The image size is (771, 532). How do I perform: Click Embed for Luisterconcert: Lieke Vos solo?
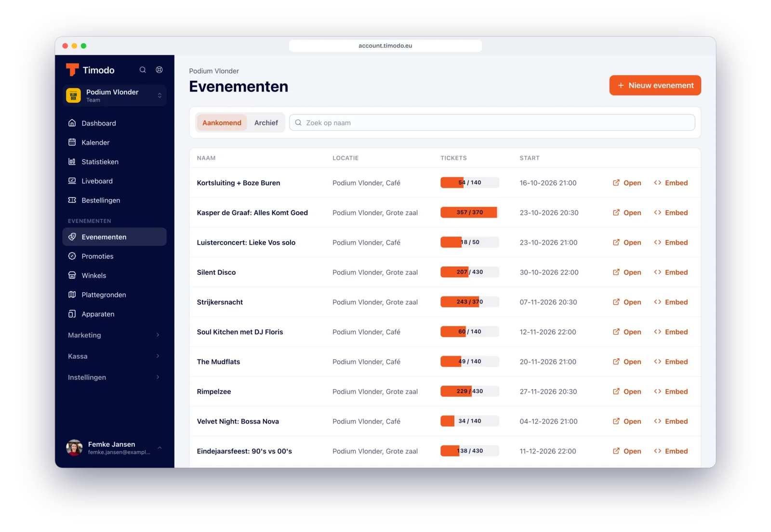coord(671,243)
